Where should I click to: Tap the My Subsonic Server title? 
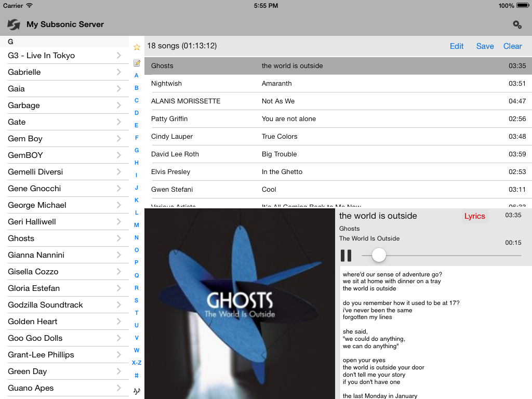click(x=65, y=24)
